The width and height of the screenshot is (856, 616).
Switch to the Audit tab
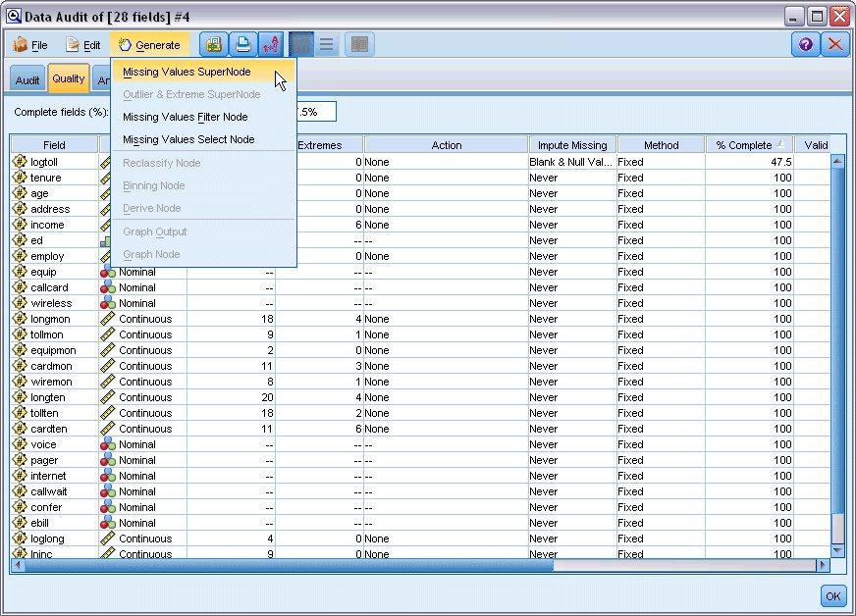[x=27, y=80]
